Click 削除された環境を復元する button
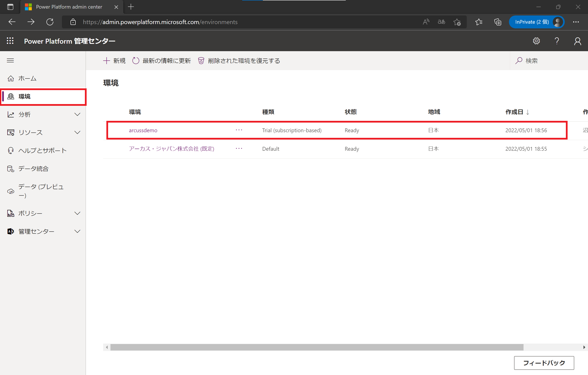Image resolution: width=588 pixels, height=375 pixels. [x=239, y=61]
